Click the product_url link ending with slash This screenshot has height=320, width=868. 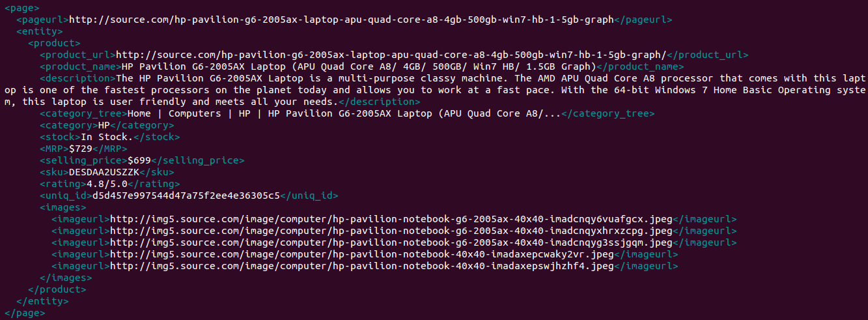(x=392, y=55)
